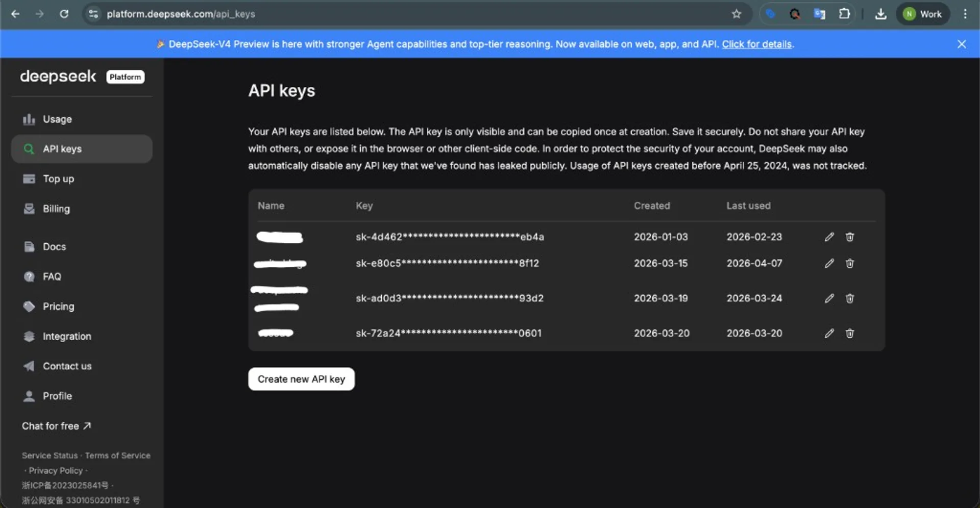Open browser downloads
This screenshot has width=980, height=508.
click(x=880, y=14)
